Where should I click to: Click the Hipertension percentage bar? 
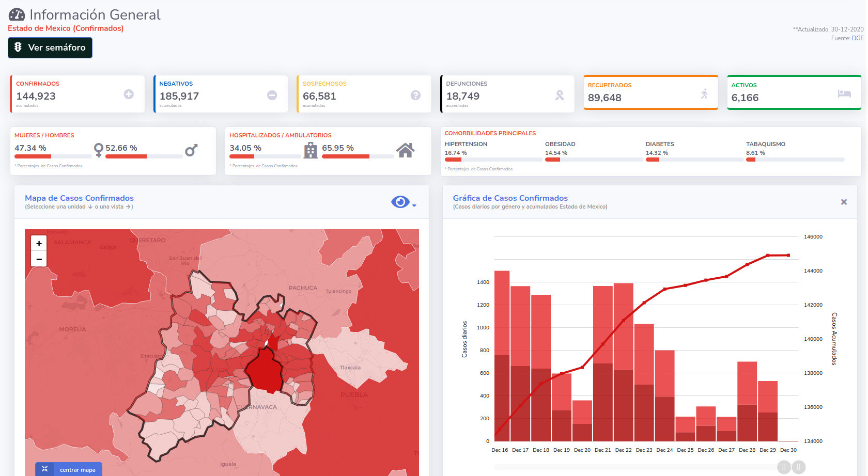493,160
